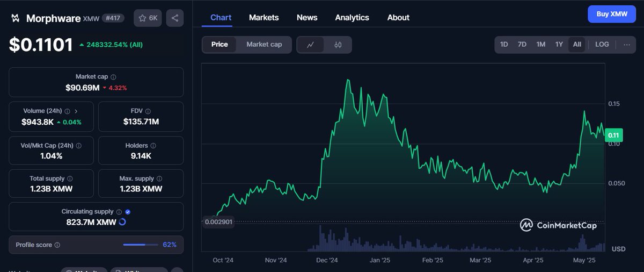644x272 pixels.
Task: Click the $90.69M market cap value
Action: 83,87
